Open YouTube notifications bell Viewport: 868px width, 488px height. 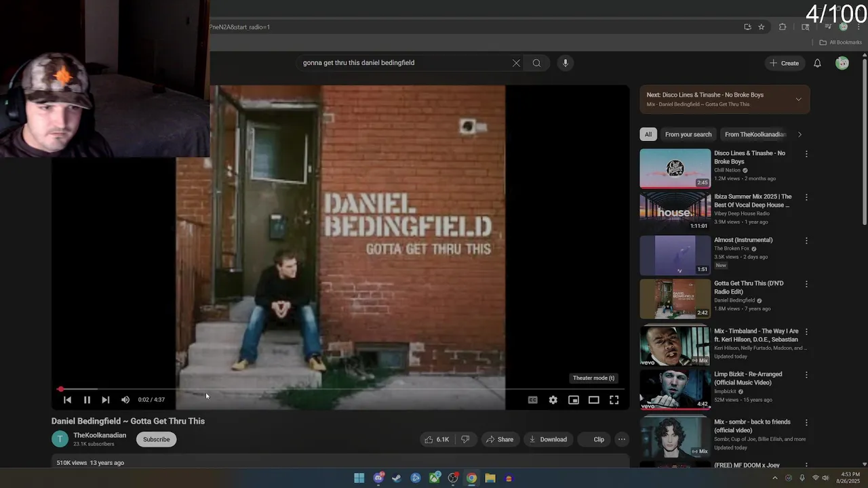[817, 63]
